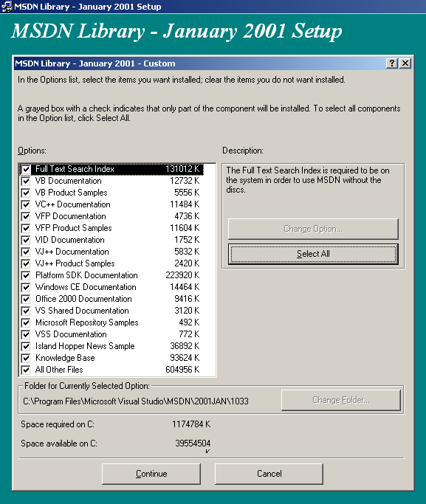Click the 131012 K size value

pos(182,169)
